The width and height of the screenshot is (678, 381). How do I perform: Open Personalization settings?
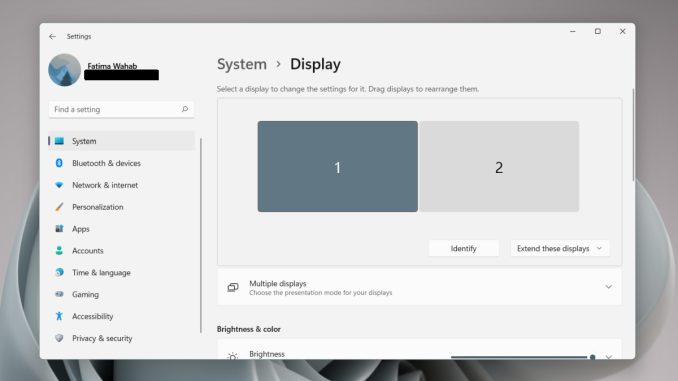coord(122,207)
